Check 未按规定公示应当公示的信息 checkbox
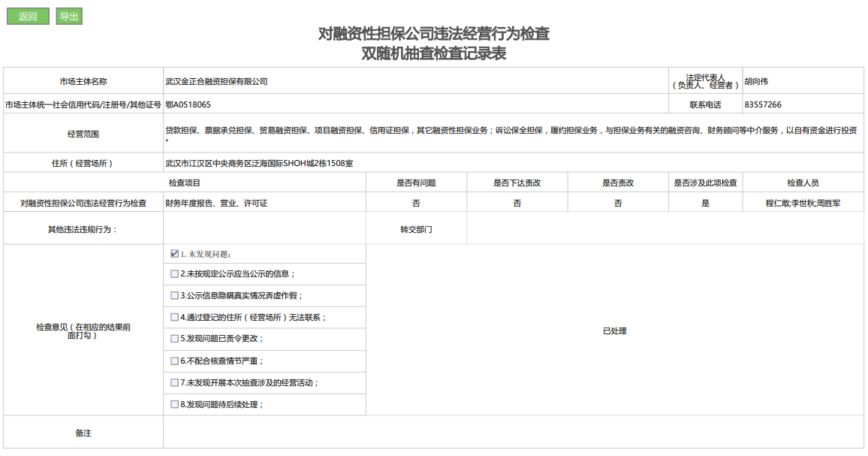 [174, 273]
